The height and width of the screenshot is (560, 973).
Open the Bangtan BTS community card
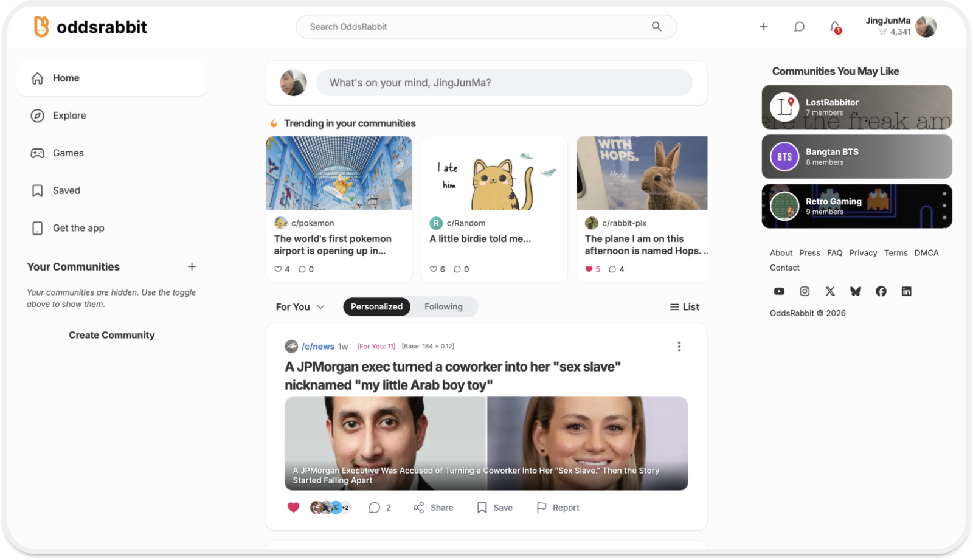[x=857, y=157]
